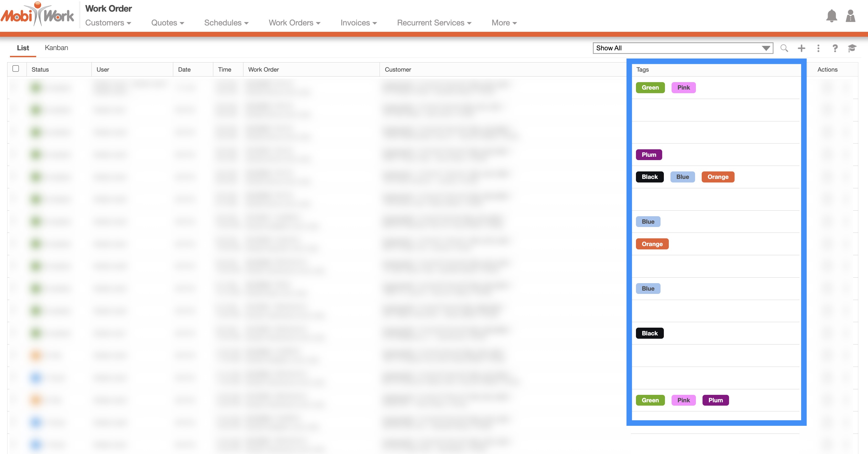Image resolution: width=868 pixels, height=454 pixels.
Task: Expand the Recurrent Services menu
Action: [434, 23]
